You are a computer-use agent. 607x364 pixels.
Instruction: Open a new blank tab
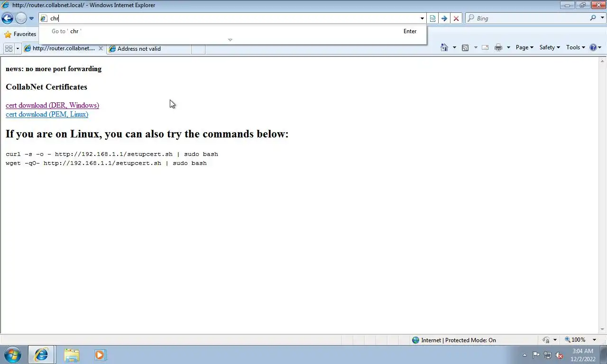click(x=198, y=49)
